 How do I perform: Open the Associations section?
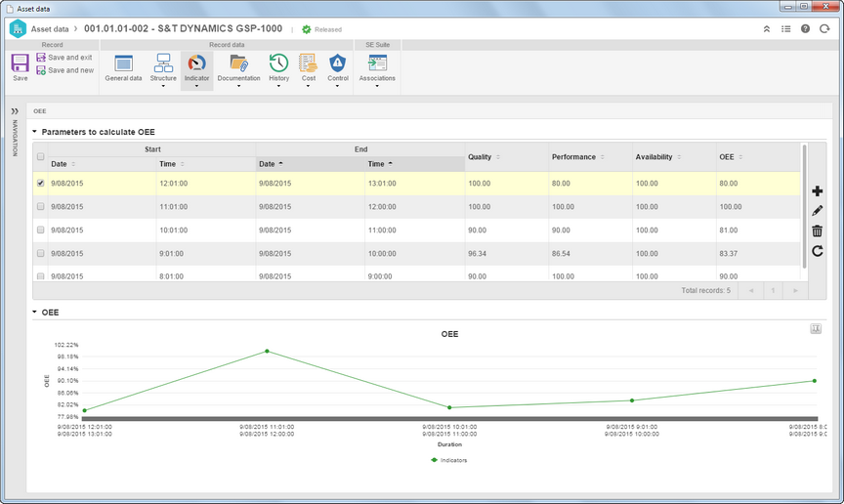(377, 67)
